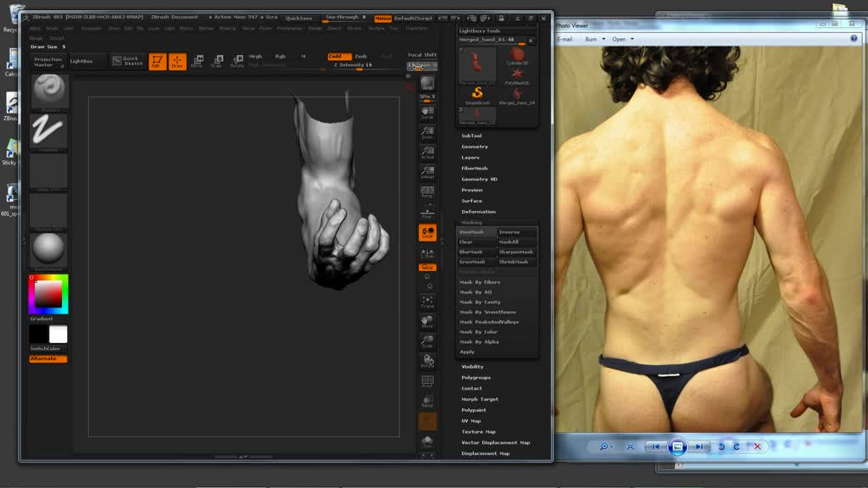Open Mask By Smoothness options
This screenshot has height=488, width=868.
tap(497, 312)
